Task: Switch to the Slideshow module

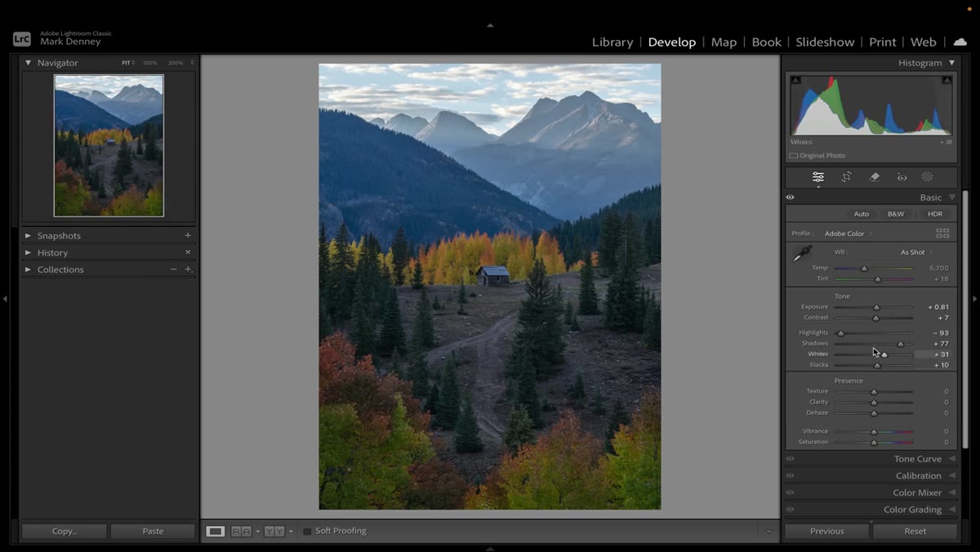Action: click(825, 42)
